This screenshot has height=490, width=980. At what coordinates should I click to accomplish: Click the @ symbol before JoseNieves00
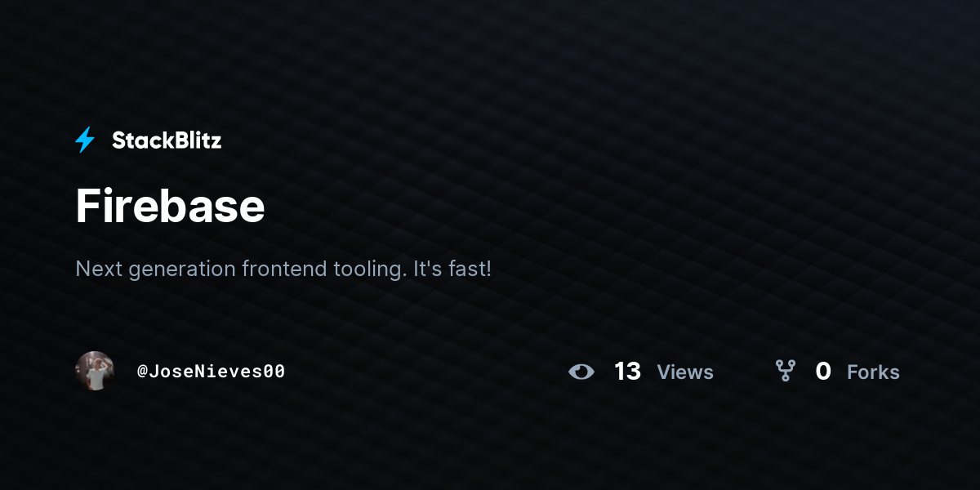pyautogui.click(x=142, y=372)
